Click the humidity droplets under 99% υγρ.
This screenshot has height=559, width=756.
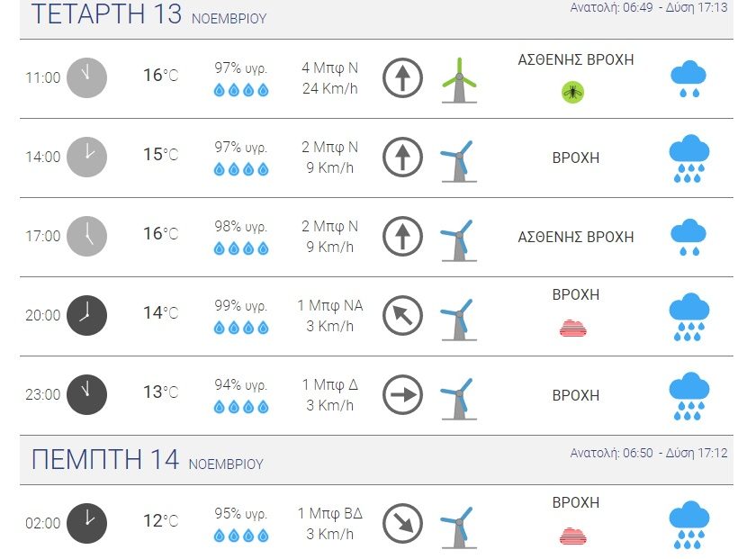pyautogui.click(x=241, y=328)
